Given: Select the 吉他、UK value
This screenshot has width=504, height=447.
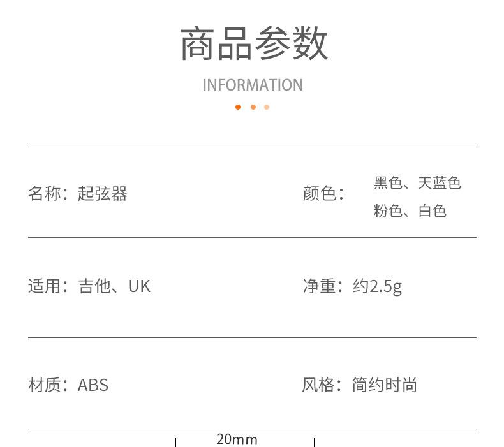Looking at the screenshot, I should [114, 286].
